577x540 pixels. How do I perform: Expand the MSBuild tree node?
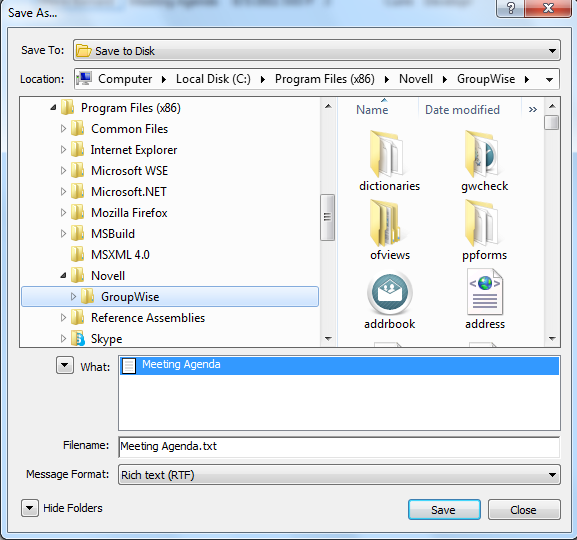click(63, 233)
